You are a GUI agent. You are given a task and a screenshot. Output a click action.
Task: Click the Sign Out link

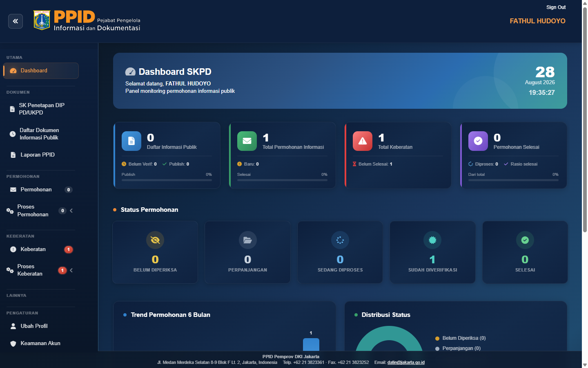[x=556, y=7]
